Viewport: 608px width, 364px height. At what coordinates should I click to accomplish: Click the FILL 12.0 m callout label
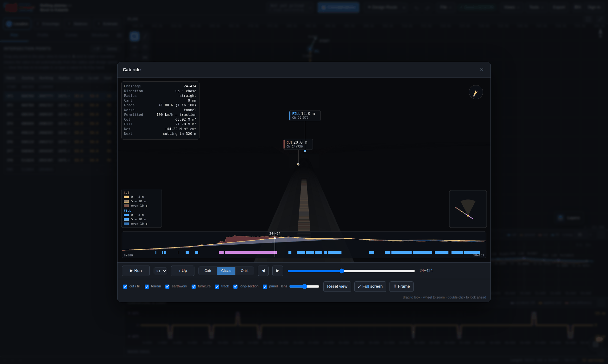point(305,116)
